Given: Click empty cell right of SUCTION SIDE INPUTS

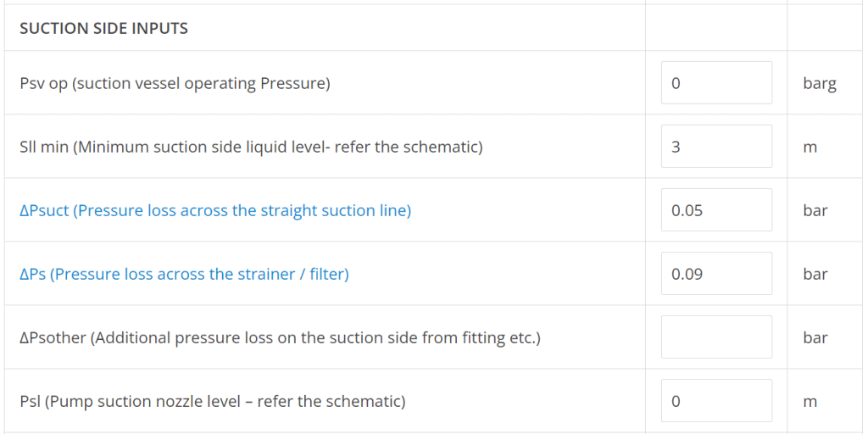Looking at the screenshot, I should (716, 28).
